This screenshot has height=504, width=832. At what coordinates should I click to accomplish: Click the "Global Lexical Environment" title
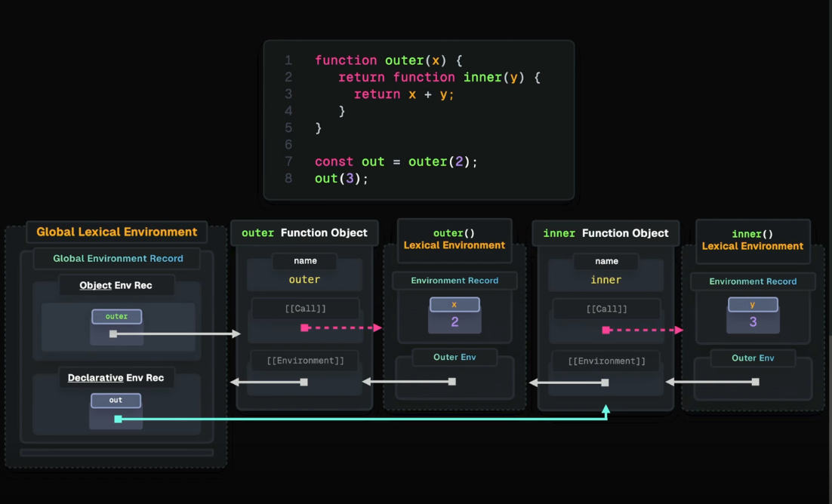[x=117, y=232]
